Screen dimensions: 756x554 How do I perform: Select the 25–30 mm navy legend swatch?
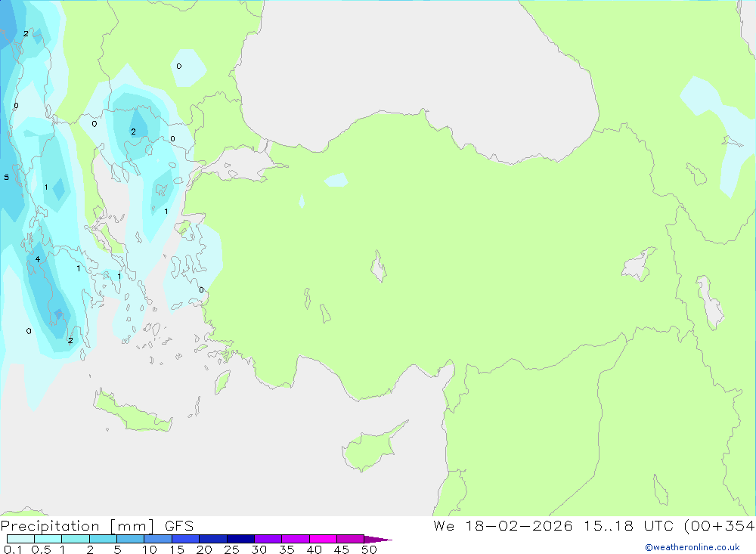pyautogui.click(x=240, y=539)
